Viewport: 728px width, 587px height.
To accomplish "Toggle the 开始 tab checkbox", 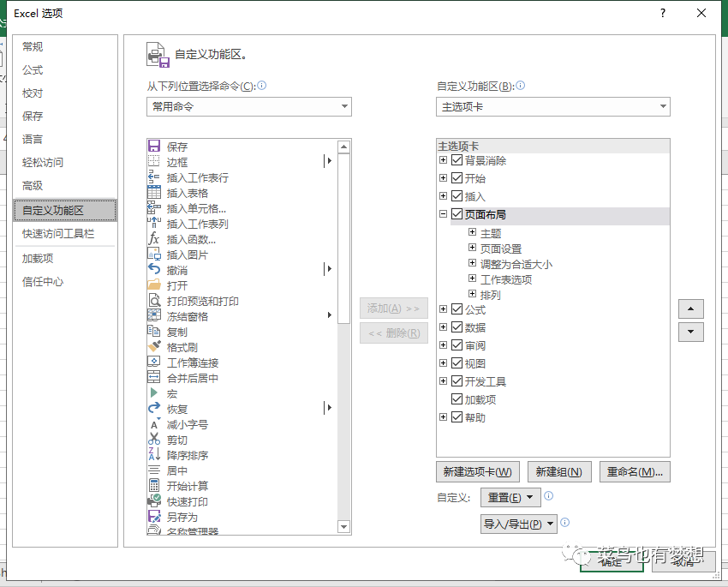I will point(456,178).
